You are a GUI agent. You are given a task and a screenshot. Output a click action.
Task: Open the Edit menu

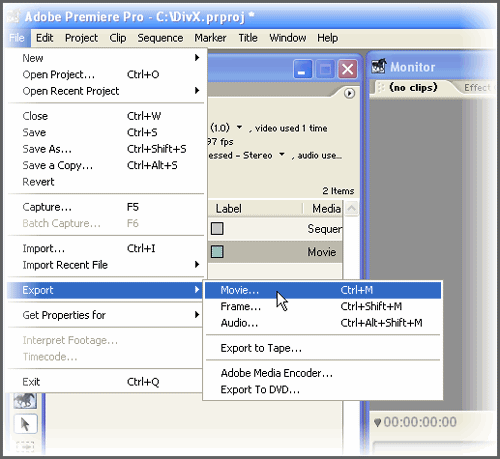point(44,38)
